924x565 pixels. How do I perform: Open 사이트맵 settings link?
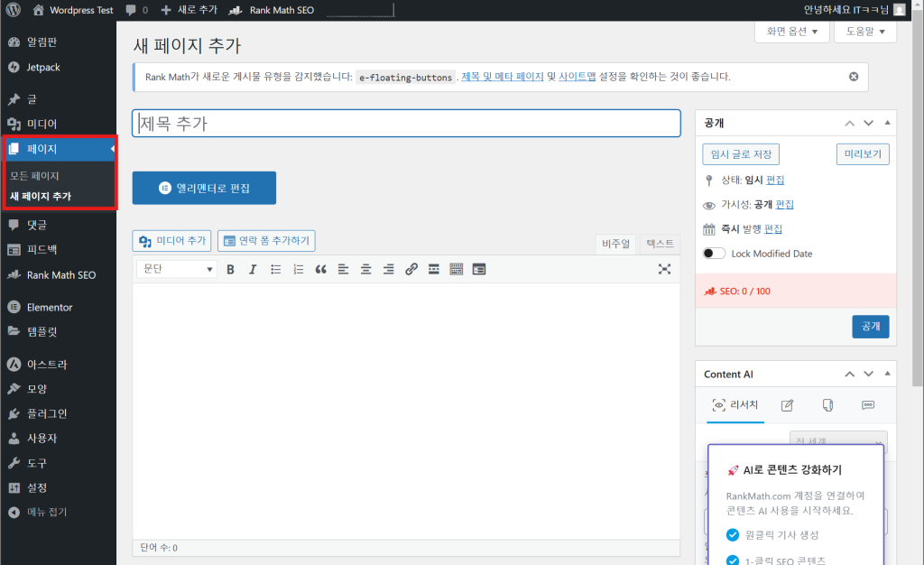pyautogui.click(x=577, y=77)
